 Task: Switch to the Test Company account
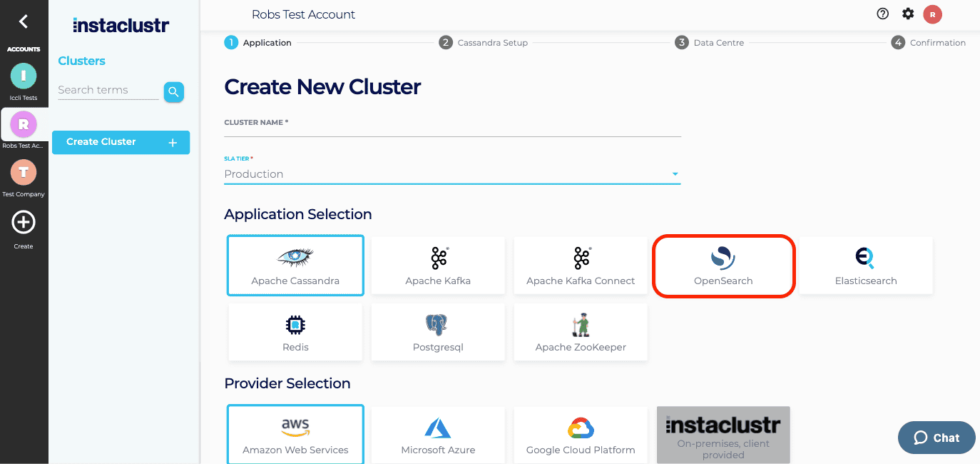[24, 172]
